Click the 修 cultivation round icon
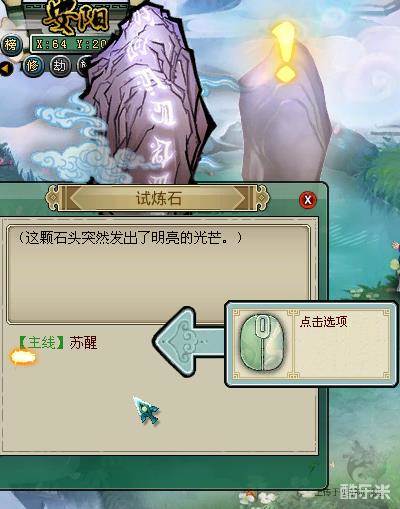This screenshot has height=509, width=400. pos(33,65)
